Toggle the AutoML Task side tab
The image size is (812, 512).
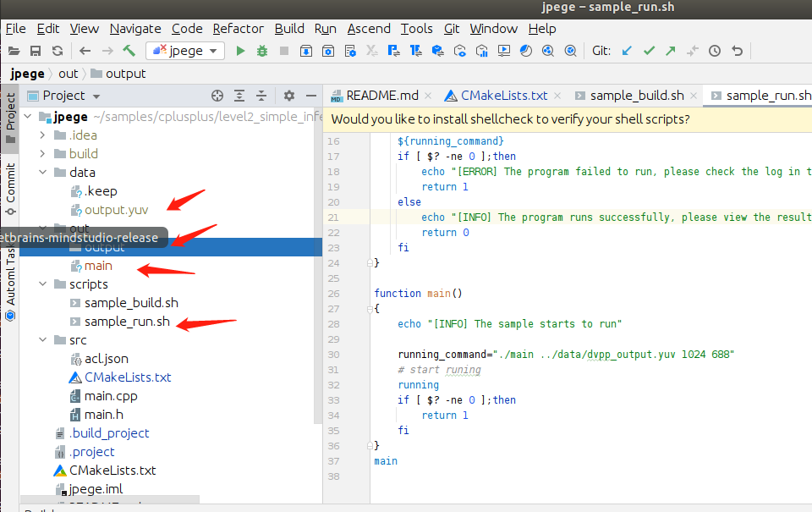click(x=10, y=280)
